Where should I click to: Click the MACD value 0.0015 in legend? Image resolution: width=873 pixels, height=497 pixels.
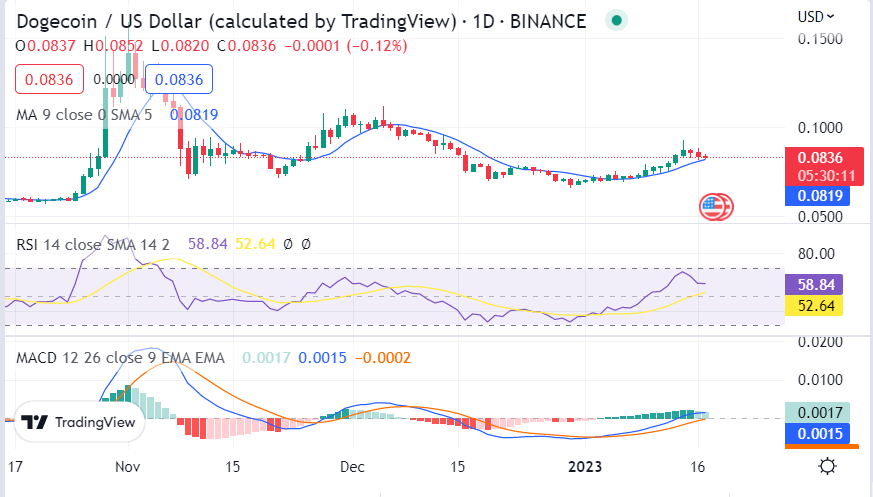pyautogui.click(x=322, y=357)
